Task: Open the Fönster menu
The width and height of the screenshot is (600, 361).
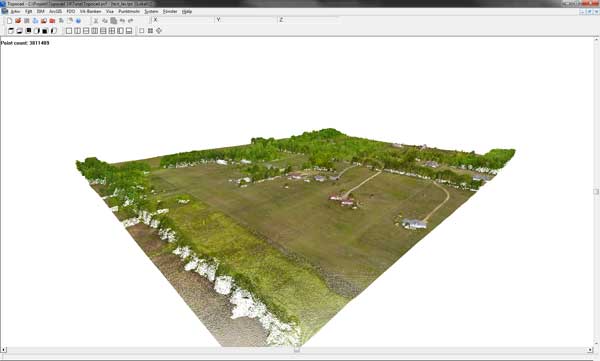Action: 170,11
